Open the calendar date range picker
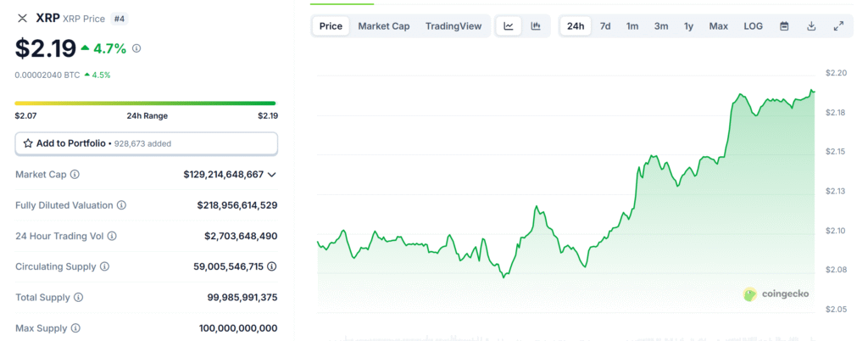The image size is (868, 341). tap(784, 26)
